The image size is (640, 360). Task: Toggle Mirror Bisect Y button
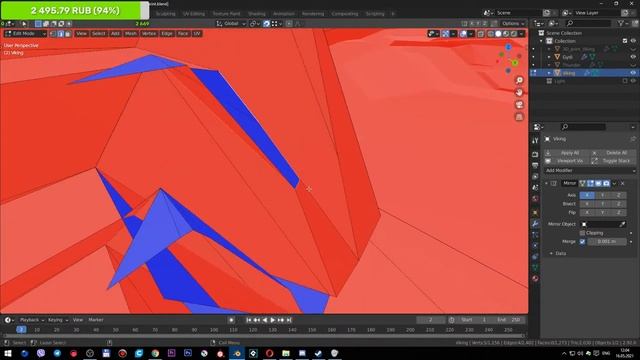point(602,204)
